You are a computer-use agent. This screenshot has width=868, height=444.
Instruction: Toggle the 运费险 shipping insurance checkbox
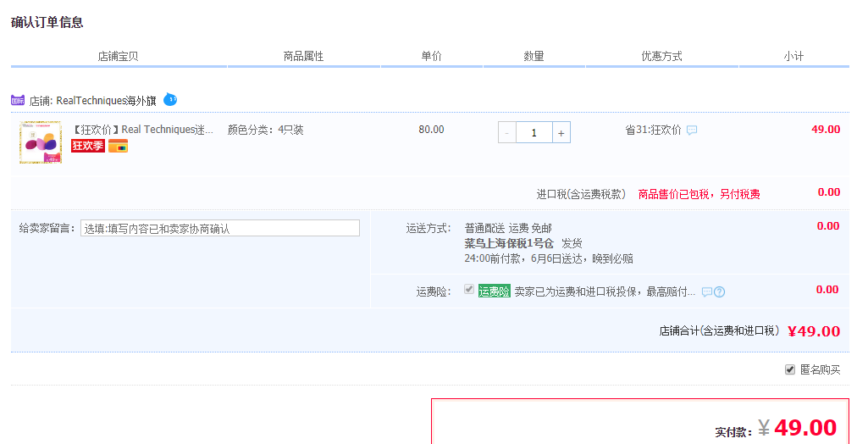469,290
